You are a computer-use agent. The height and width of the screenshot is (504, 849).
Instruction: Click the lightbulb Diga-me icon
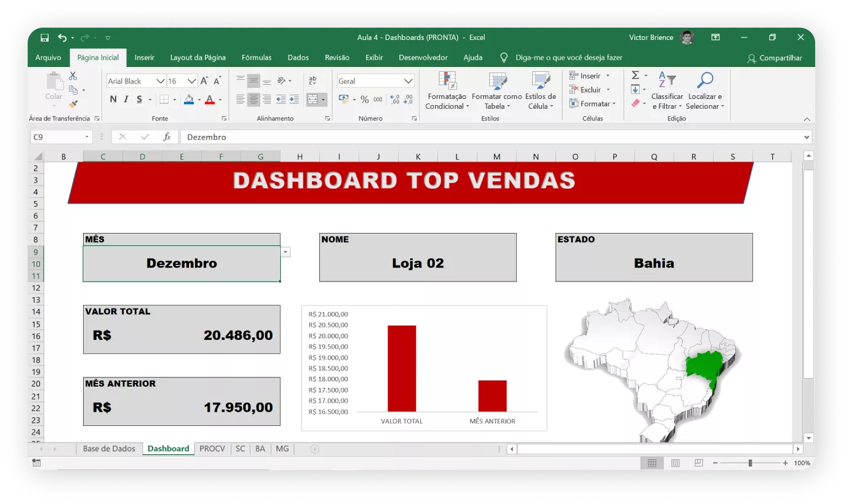tap(504, 57)
